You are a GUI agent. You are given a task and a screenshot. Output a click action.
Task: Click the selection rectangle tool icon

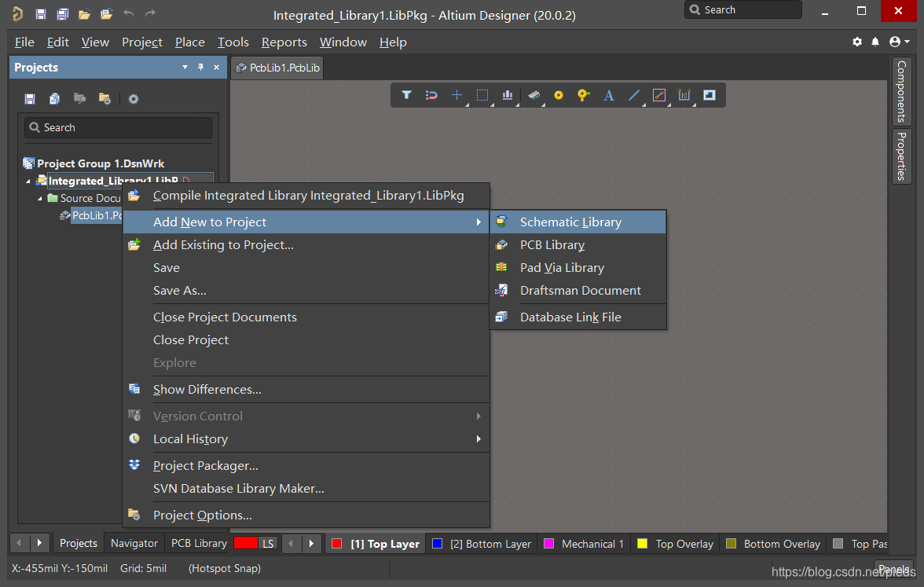coord(482,95)
